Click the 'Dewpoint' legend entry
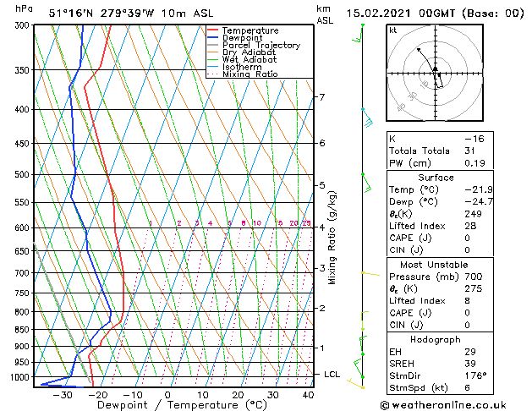Image resolution: width=532 pixels, height=411 pixels. click(242, 38)
